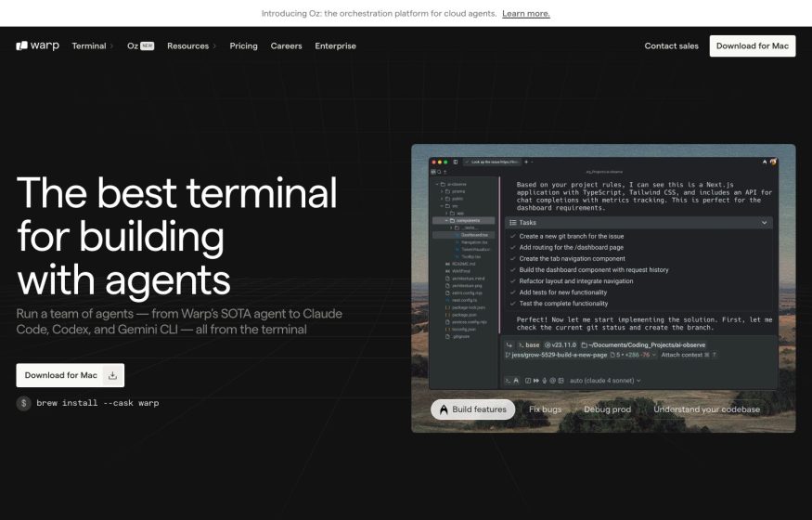The image size is (812, 520).
Task: Expand the Resources navigation menu
Action: [191, 46]
